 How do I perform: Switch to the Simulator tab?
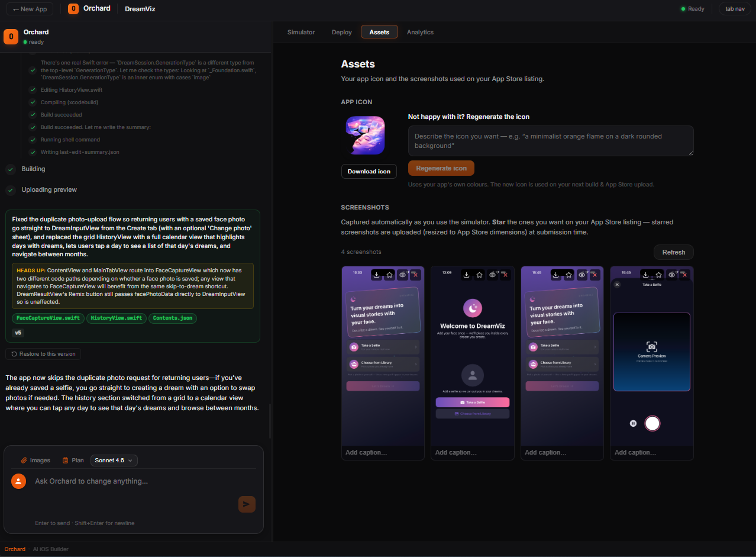point(301,32)
